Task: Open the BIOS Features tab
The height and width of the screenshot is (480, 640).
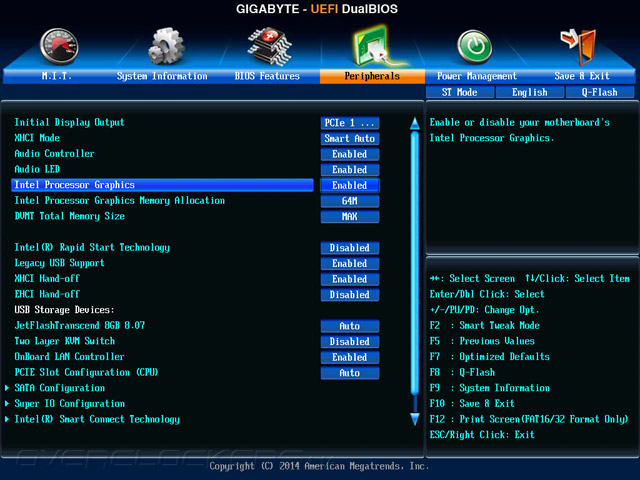Action: [x=267, y=76]
